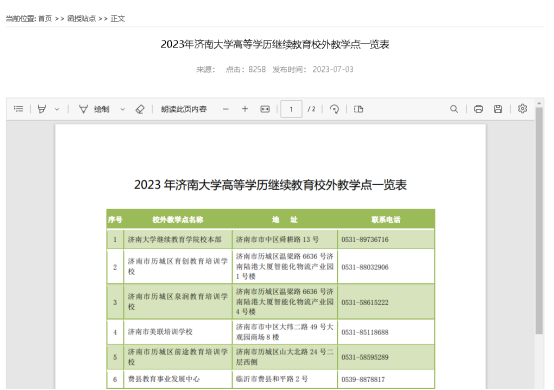Screen dimensions: 554x390
Task: Click the click count 8258
Action: [257, 69]
